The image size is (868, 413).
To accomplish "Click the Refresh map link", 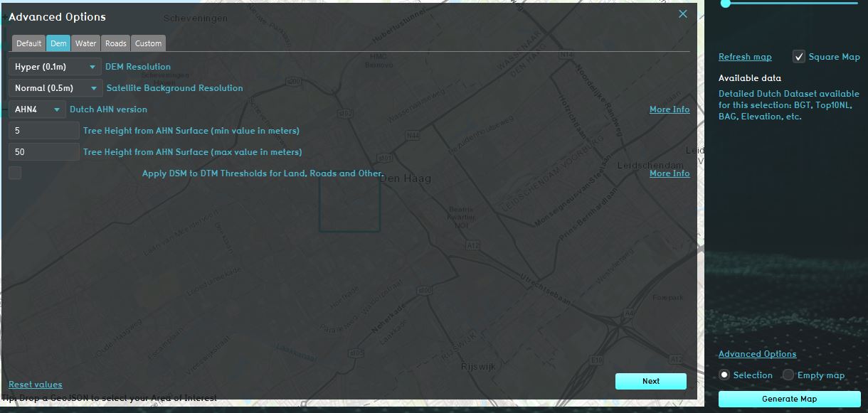I will pos(745,57).
